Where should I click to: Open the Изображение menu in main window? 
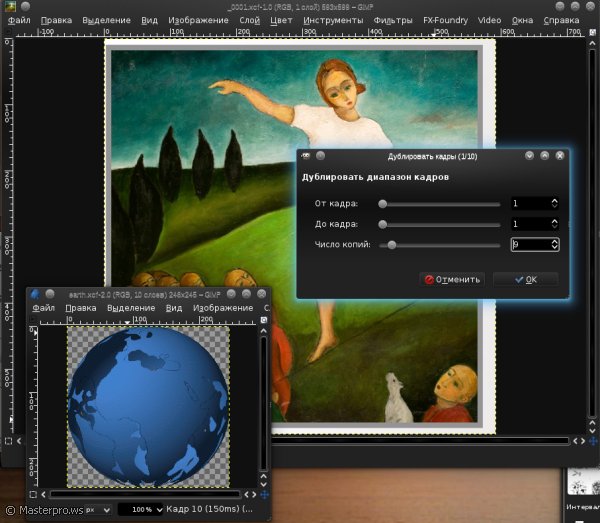click(x=198, y=20)
